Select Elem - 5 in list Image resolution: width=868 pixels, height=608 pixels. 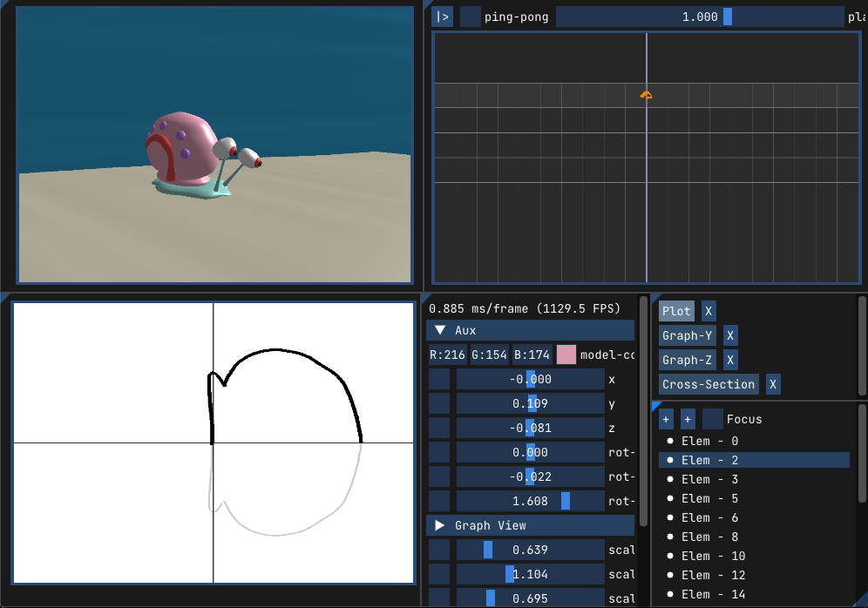point(754,498)
